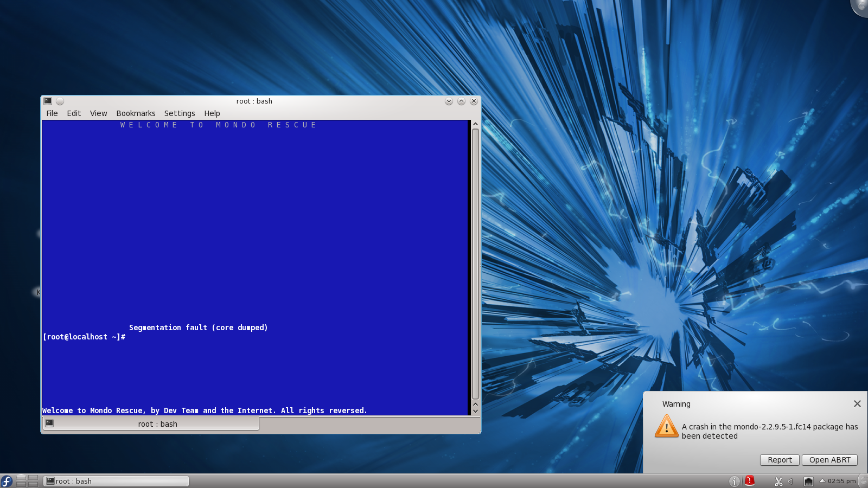Click the Report button in crash warning
This screenshot has height=488, width=868.
tap(780, 460)
